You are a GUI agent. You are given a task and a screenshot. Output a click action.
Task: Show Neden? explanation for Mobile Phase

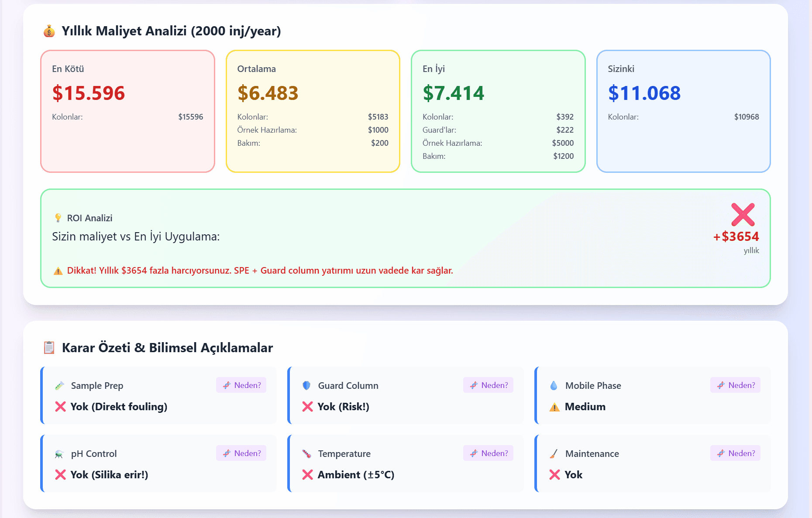coord(736,385)
